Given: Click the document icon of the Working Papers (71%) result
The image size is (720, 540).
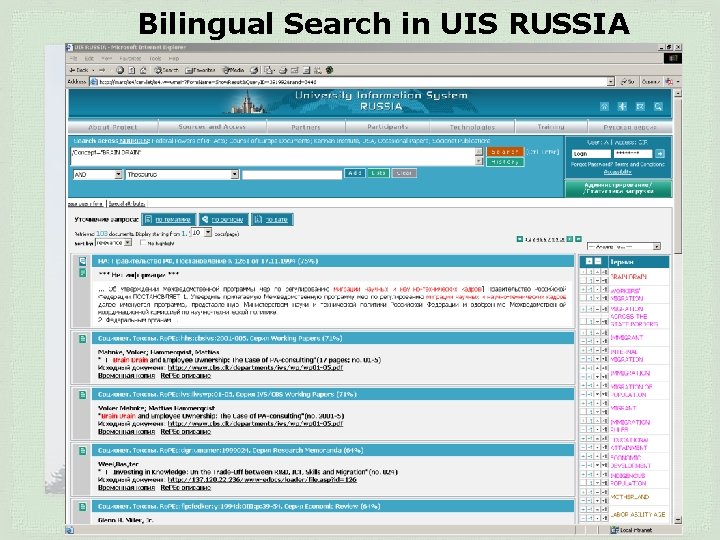Looking at the screenshot, I should coord(83,339).
